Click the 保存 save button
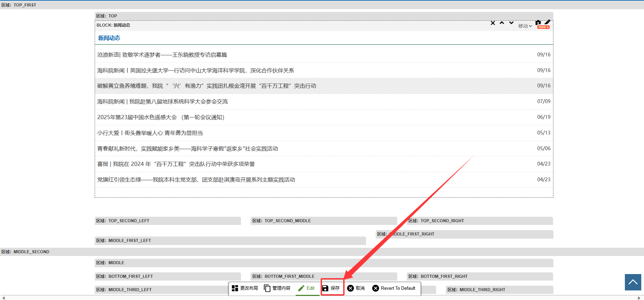Image resolution: width=644 pixels, height=300 pixels. [x=331, y=288]
